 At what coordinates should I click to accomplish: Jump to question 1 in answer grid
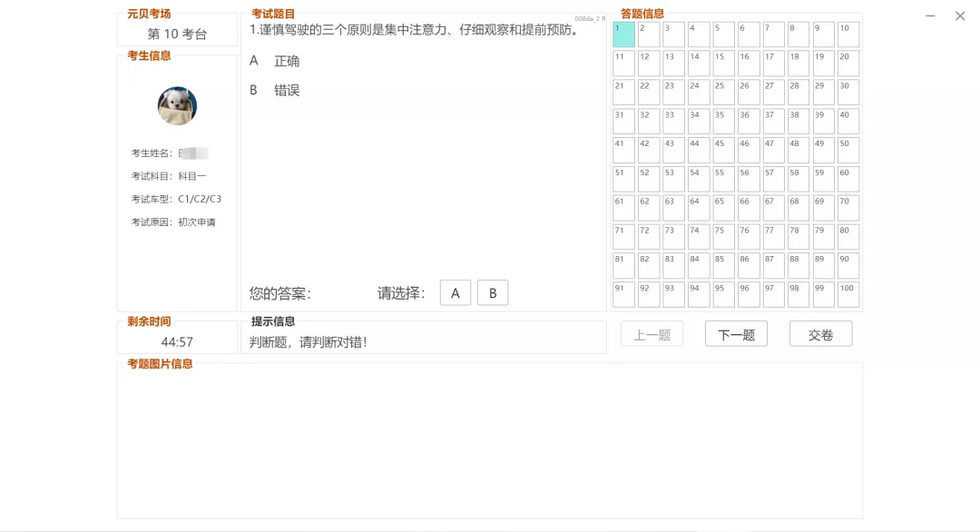tap(623, 34)
